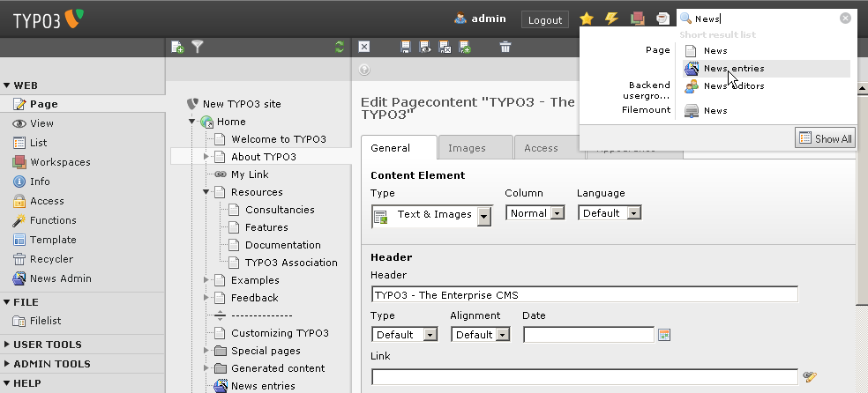Click the link wizard icon

pyautogui.click(x=810, y=377)
